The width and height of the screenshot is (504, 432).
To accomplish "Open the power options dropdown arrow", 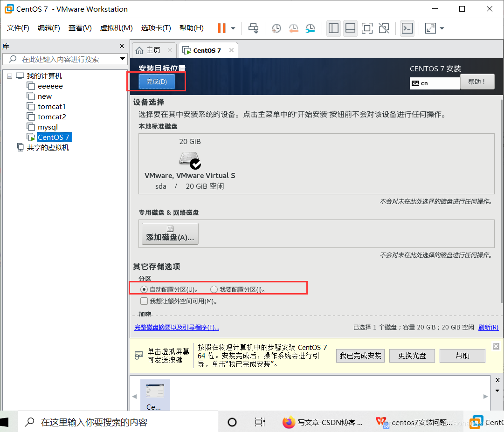I will coord(233,28).
